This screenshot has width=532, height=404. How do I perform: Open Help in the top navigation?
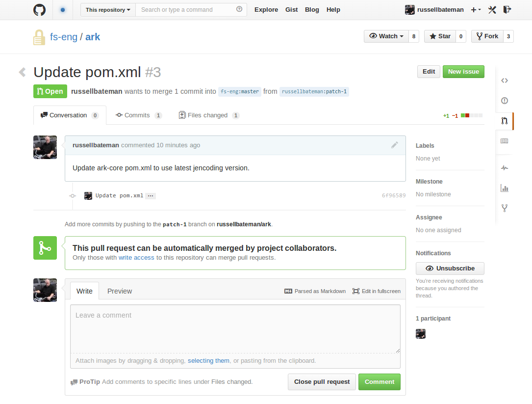click(333, 10)
